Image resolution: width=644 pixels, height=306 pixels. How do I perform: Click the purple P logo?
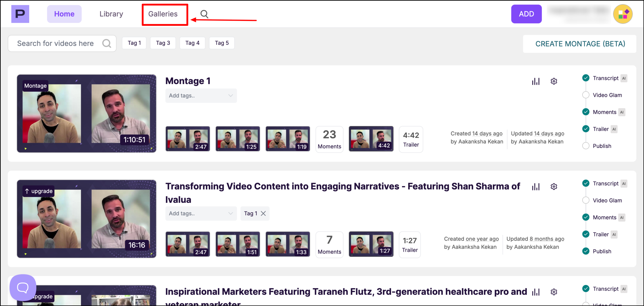[x=20, y=14]
